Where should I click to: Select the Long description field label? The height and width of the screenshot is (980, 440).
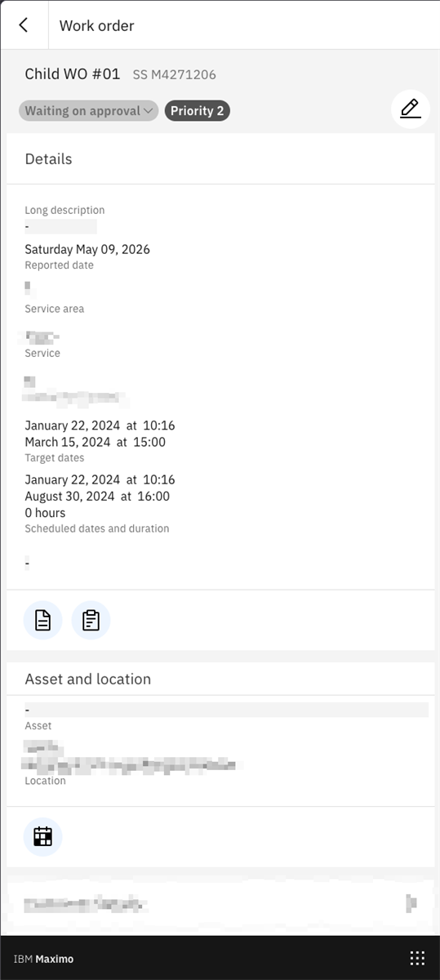[64, 210]
